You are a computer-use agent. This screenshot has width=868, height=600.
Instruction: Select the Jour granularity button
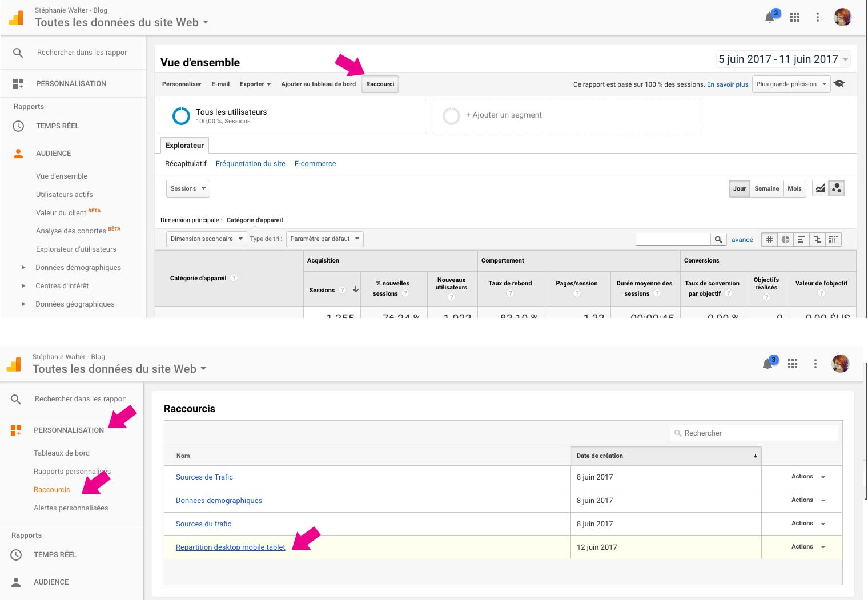740,188
